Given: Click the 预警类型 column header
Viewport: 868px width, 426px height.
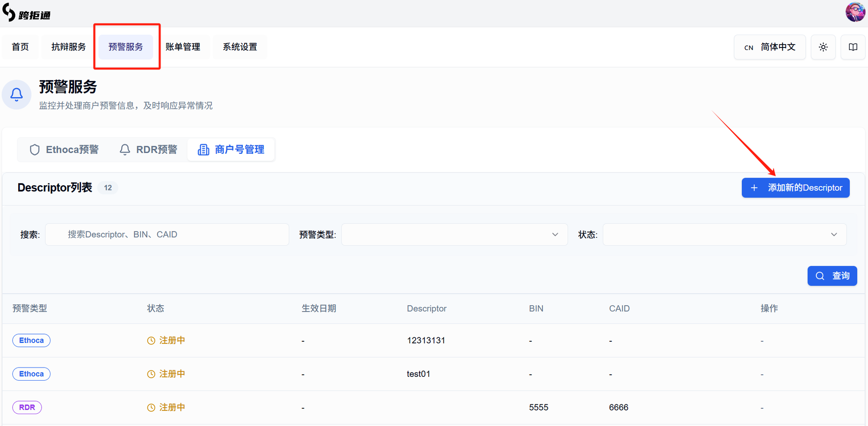Looking at the screenshot, I should (30, 308).
